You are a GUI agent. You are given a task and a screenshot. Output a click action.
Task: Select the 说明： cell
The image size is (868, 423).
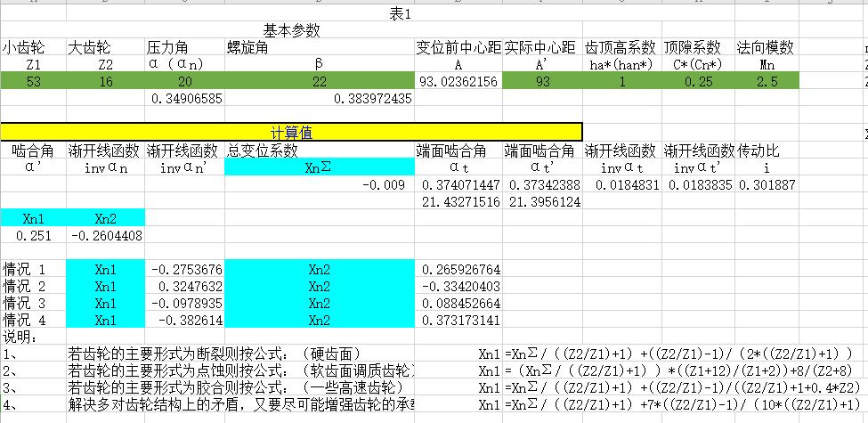click(33, 337)
